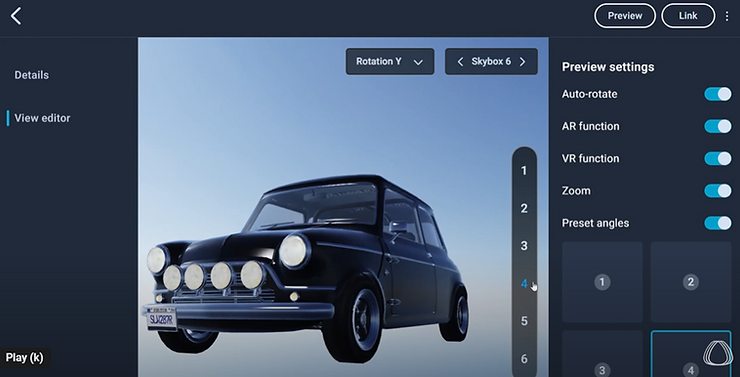Viewport: 740px width, 377px height.
Task: Click the Preset angles label
Action: point(595,223)
